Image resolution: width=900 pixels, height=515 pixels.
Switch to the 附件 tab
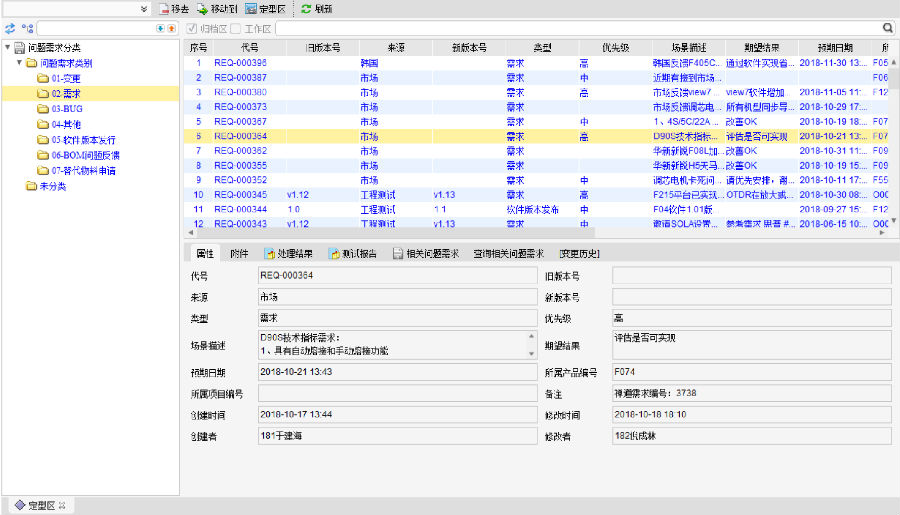(x=239, y=254)
